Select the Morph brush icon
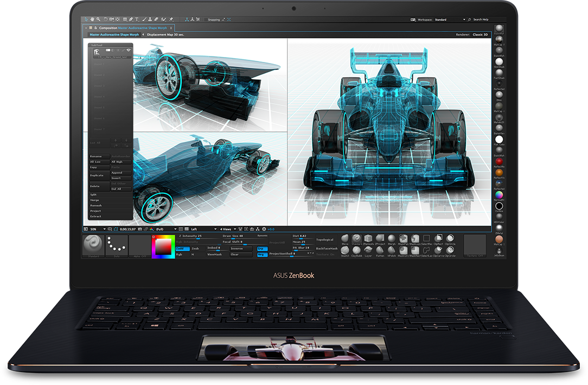The height and width of the screenshot is (385, 588). 392,238
